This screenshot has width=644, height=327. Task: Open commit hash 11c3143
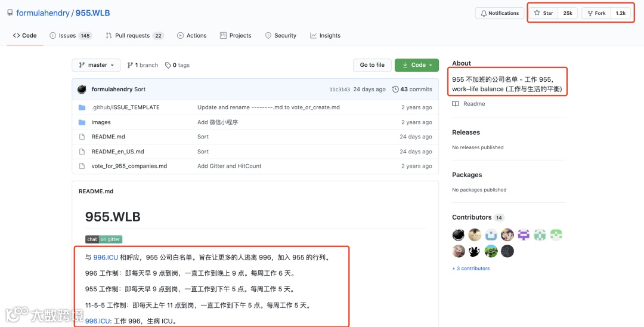(x=340, y=89)
